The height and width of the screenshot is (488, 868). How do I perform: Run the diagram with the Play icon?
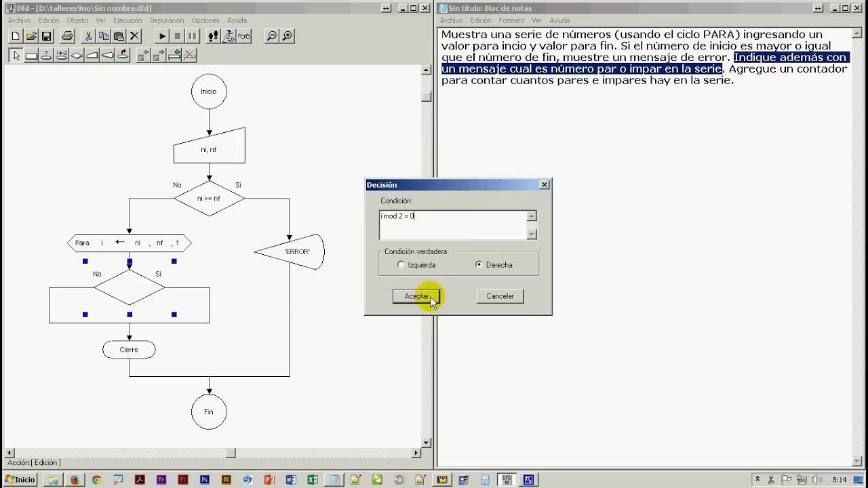(x=162, y=36)
